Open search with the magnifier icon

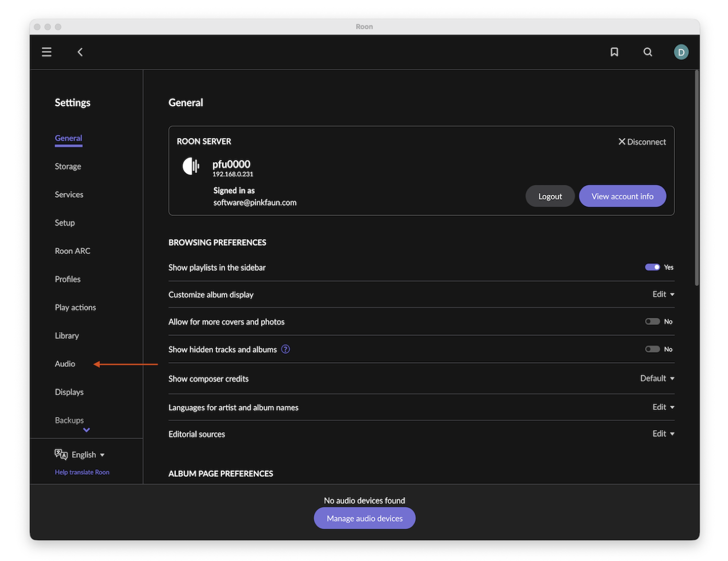[x=647, y=52]
